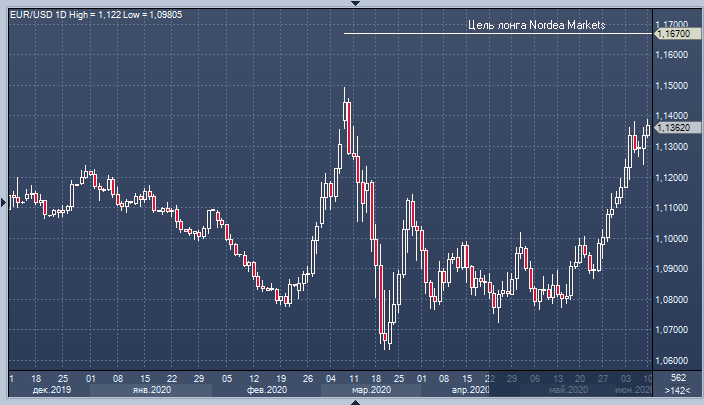Click the >142< bar offset indicator
The height and width of the screenshot is (405, 704).
tap(677, 390)
